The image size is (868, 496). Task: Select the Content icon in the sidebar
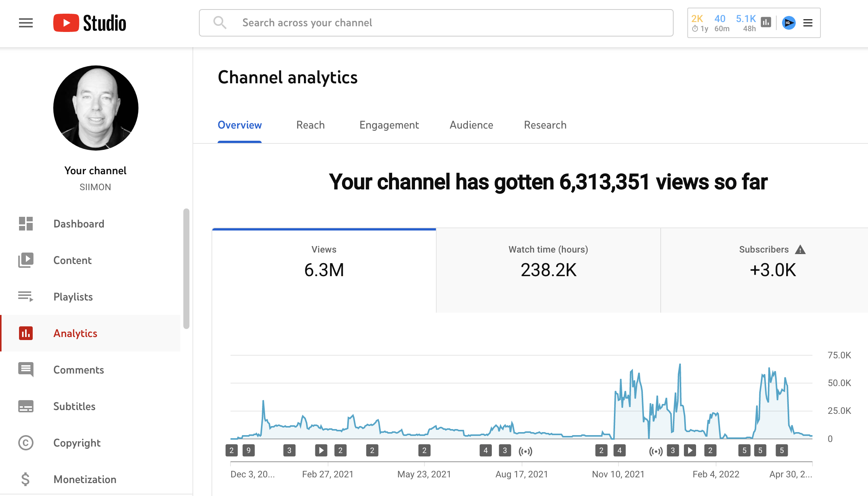pos(25,260)
